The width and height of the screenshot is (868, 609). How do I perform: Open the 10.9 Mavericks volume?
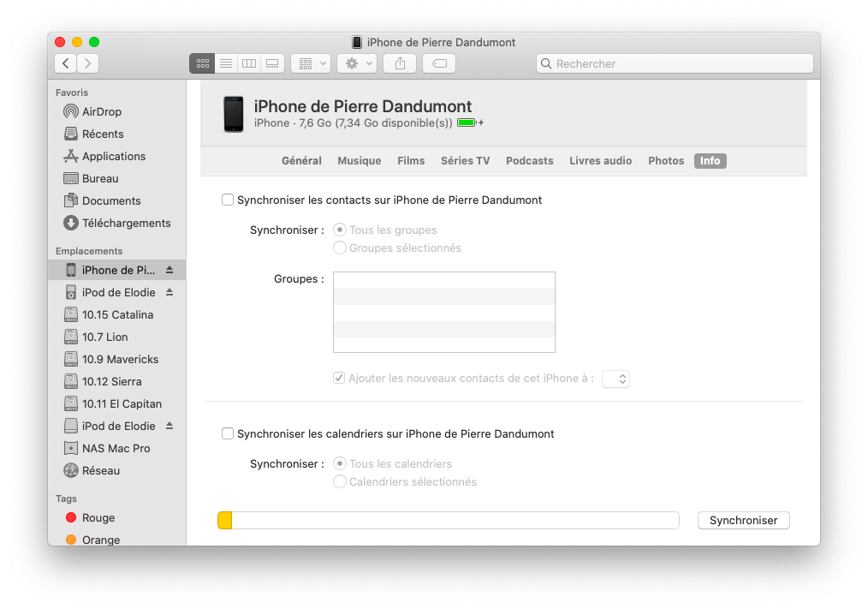116,359
